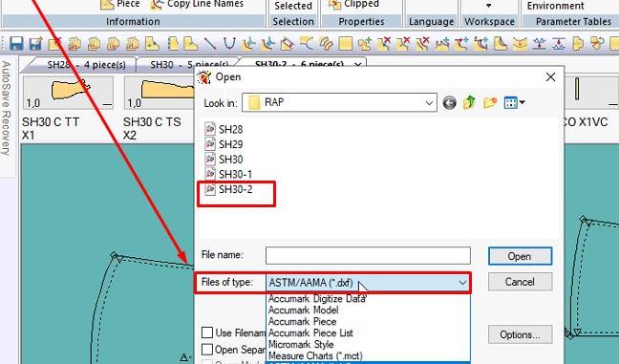Click the Clipped properties ribbon icon
This screenshot has width=619, height=364.
point(334,5)
